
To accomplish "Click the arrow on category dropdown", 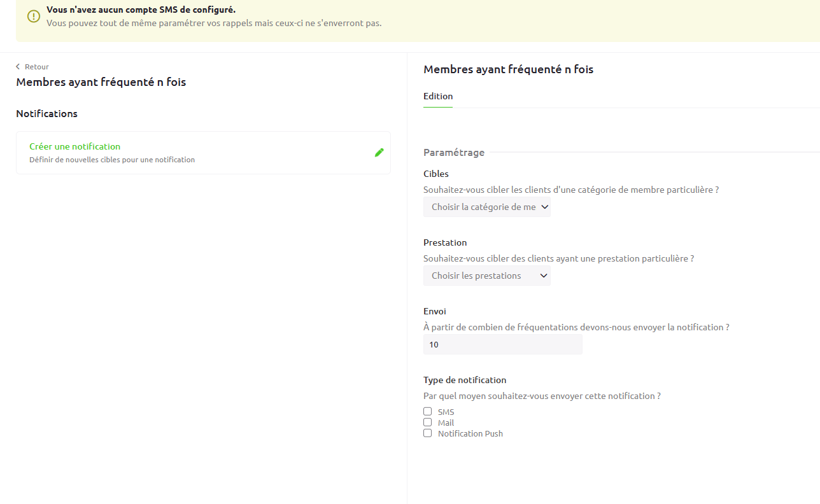I will (x=544, y=207).
